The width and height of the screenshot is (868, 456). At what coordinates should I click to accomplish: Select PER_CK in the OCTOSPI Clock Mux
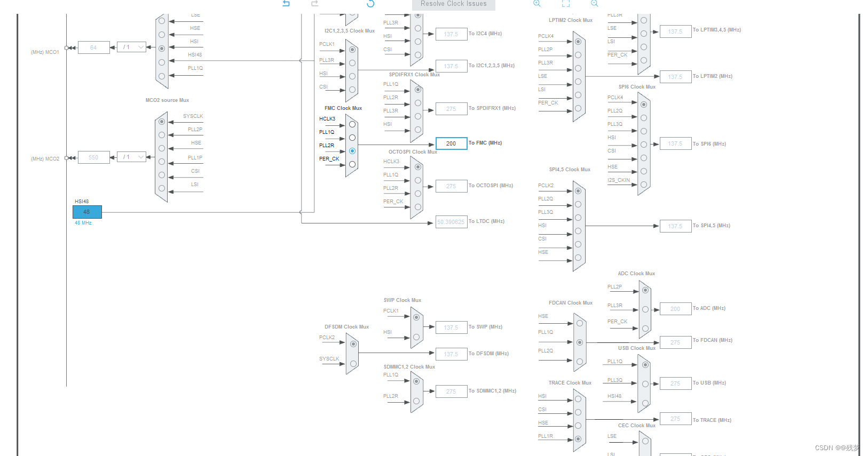coord(418,207)
